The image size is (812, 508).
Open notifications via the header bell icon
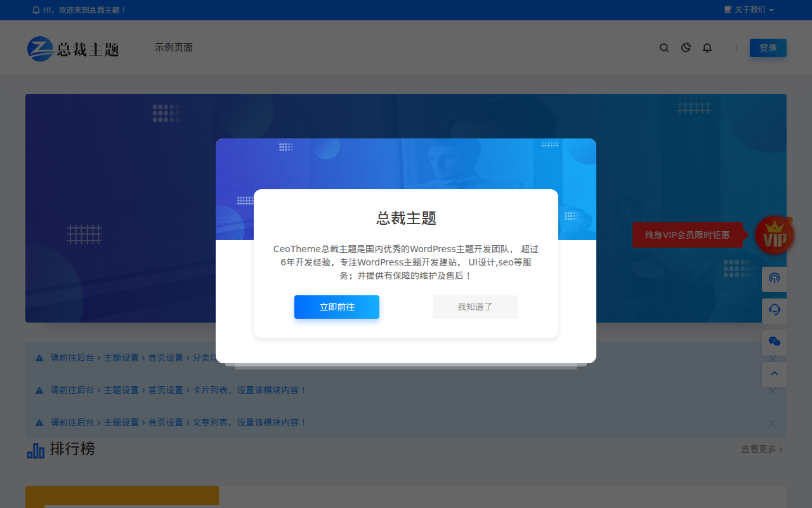tap(707, 48)
